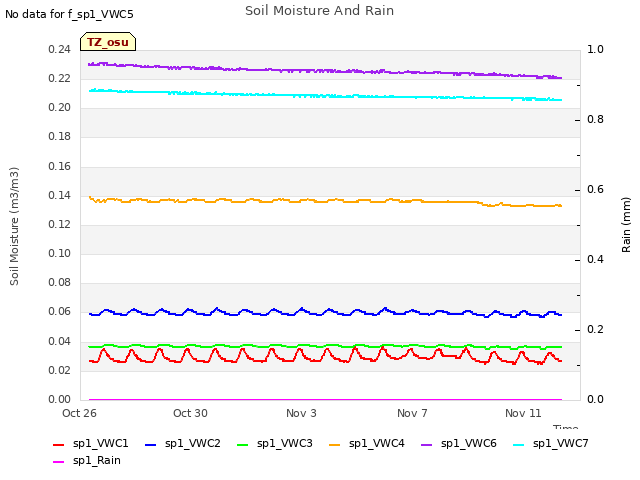Click the cyan sp1_VWC7 data line

(325, 96)
